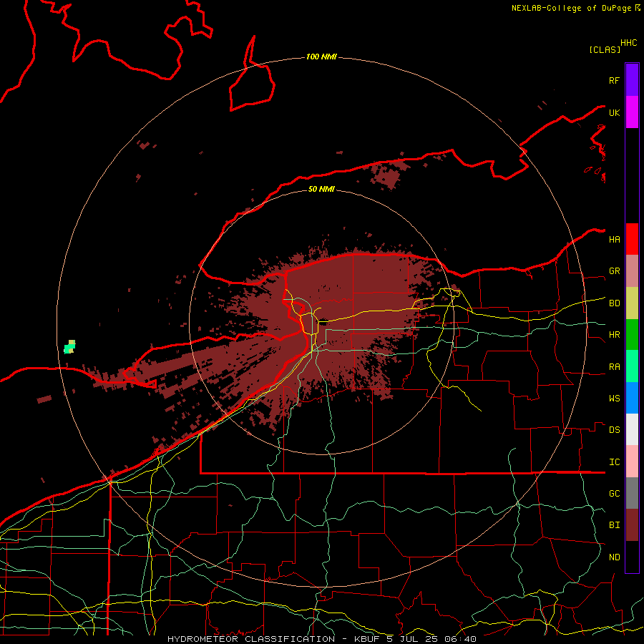
Task: Click the RF purple legend swatch
Action: [x=632, y=80]
